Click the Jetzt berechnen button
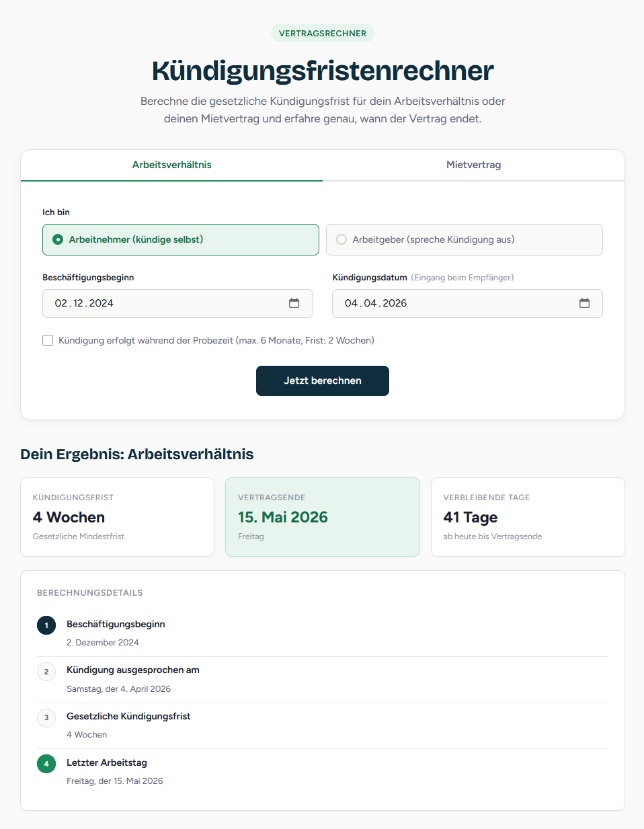644x829 pixels. pyautogui.click(x=323, y=381)
